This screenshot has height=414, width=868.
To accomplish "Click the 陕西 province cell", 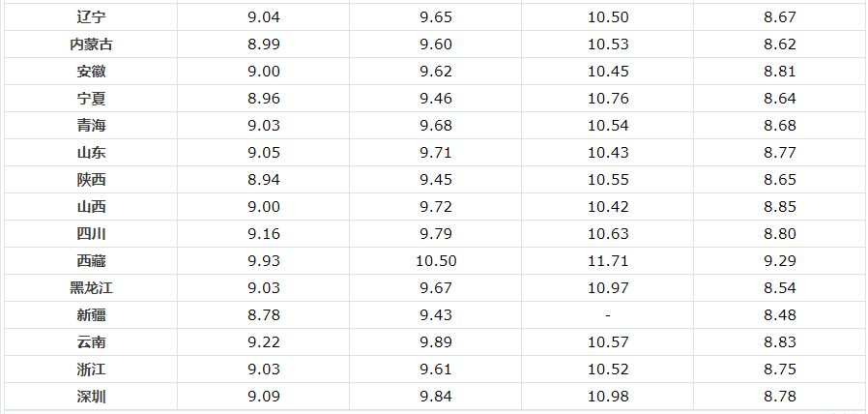I will coord(92,180).
